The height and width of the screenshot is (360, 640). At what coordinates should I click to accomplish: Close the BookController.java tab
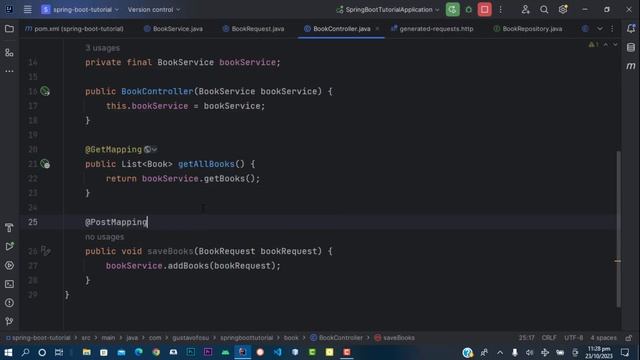click(x=377, y=29)
